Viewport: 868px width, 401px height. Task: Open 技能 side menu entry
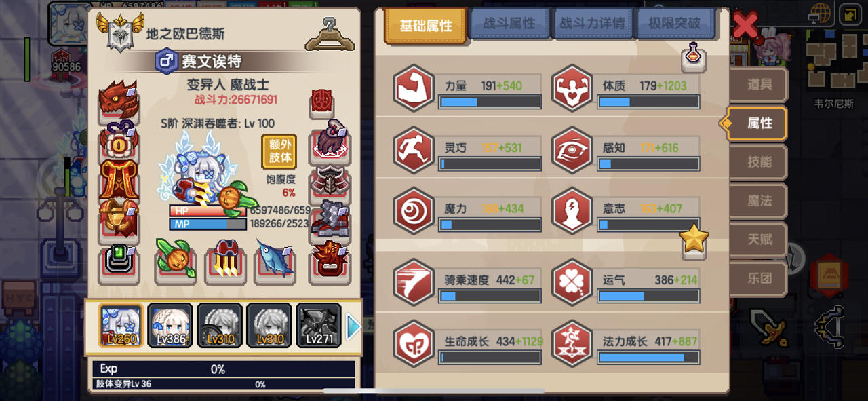click(x=759, y=162)
